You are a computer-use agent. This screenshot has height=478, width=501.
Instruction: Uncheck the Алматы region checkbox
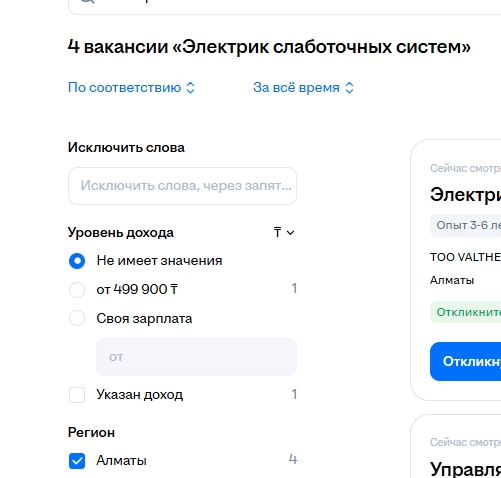(77, 461)
